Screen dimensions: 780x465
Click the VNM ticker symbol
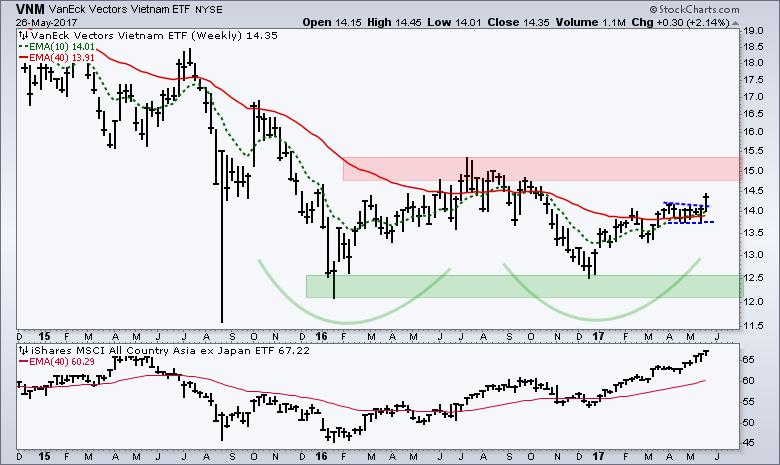click(x=30, y=9)
